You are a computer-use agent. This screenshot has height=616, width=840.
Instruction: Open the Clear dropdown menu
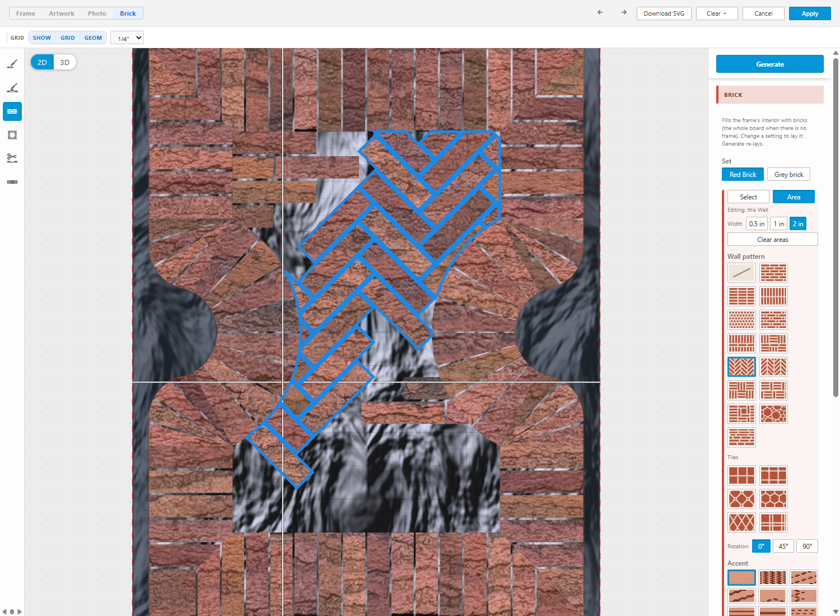[716, 13]
